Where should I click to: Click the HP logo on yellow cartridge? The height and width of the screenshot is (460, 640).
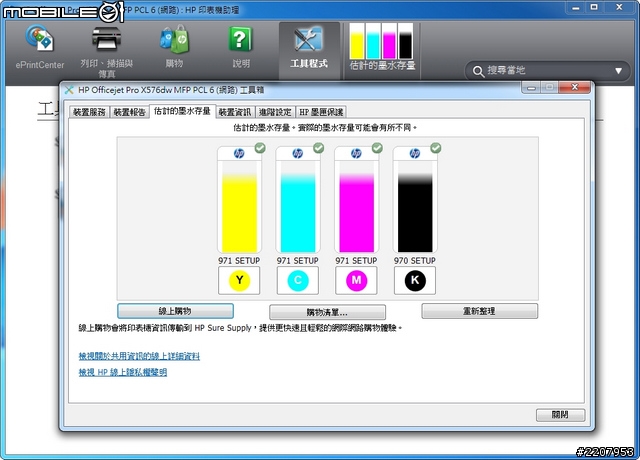pyautogui.click(x=239, y=153)
